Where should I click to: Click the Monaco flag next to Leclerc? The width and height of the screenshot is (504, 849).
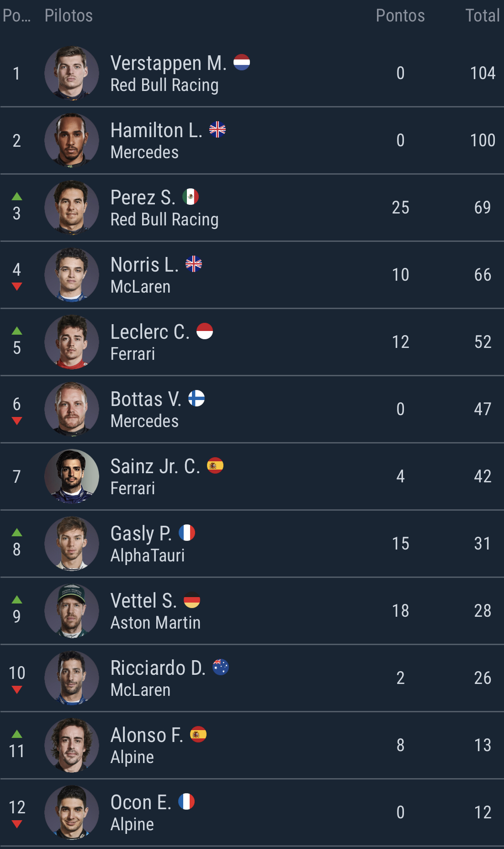click(205, 331)
